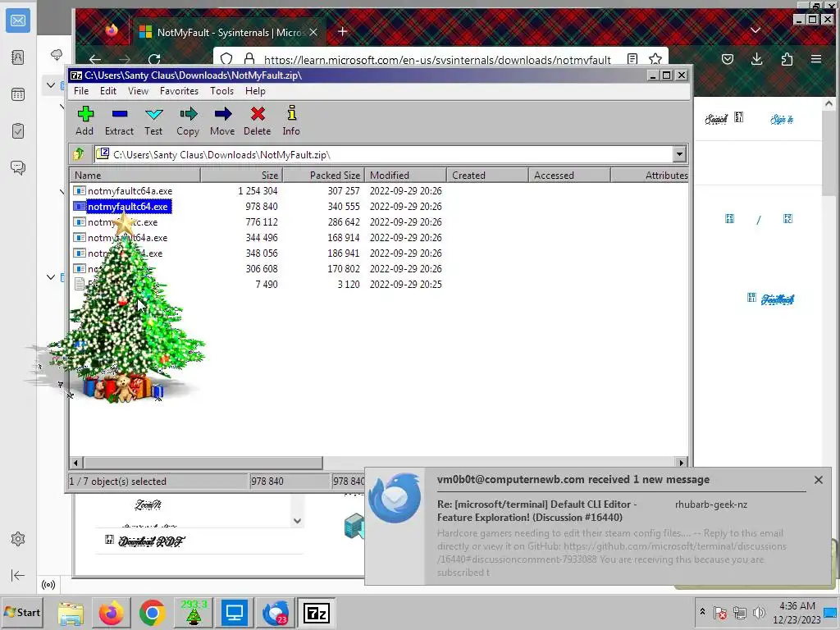Close the NotMyFault Firefox tab
The width and height of the screenshot is (840, 630).
click(x=313, y=32)
